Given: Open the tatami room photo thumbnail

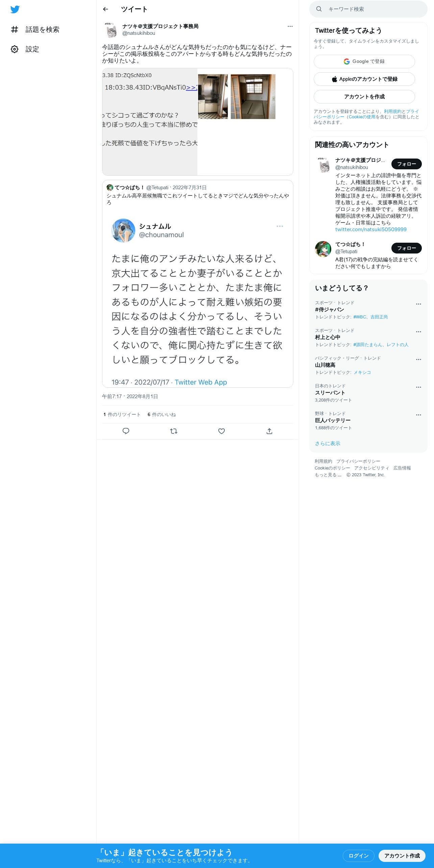Looking at the screenshot, I should tap(253, 97).
